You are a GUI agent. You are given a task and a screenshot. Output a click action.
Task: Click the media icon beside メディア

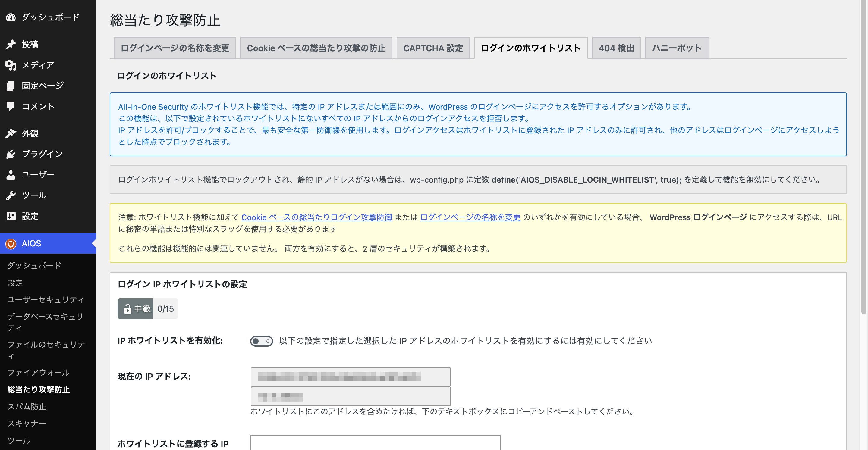tap(11, 65)
